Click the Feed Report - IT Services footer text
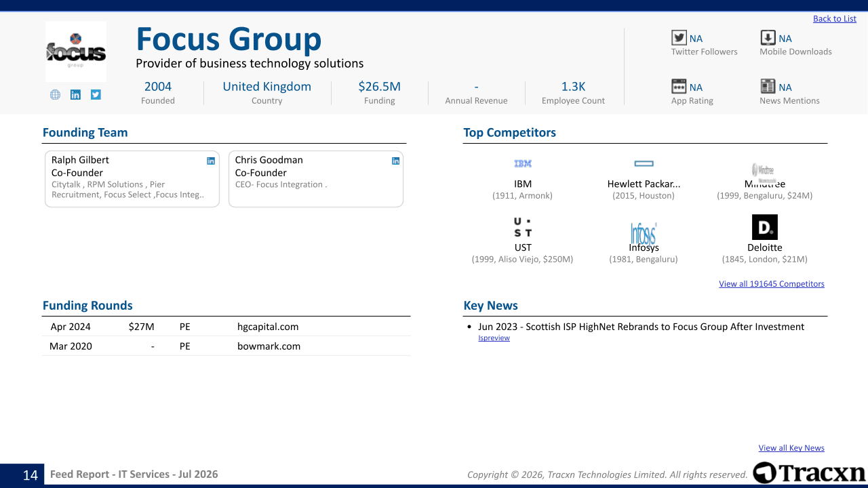Viewport: 868px width, 488px height. 134,474
